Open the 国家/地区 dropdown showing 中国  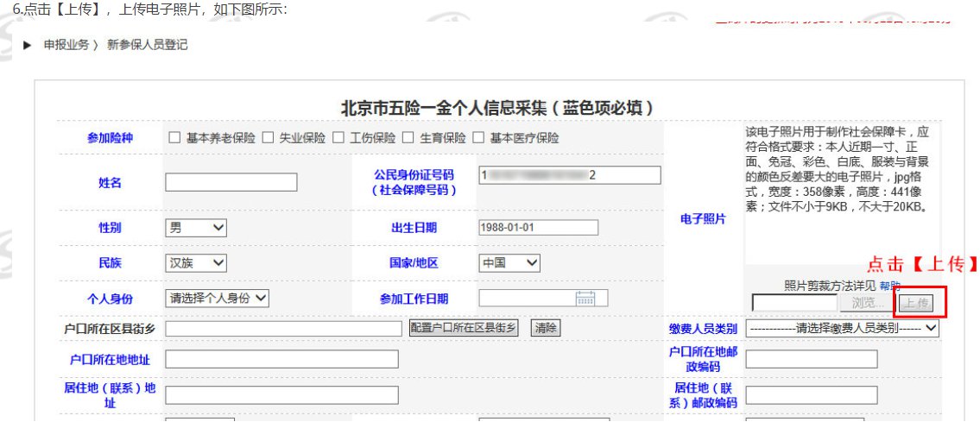tap(509, 263)
